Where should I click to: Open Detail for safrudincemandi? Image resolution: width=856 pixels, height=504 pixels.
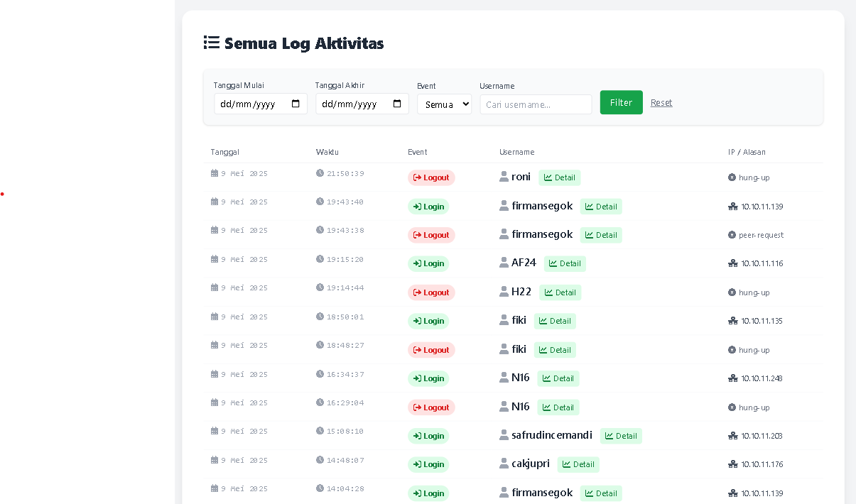[621, 436]
